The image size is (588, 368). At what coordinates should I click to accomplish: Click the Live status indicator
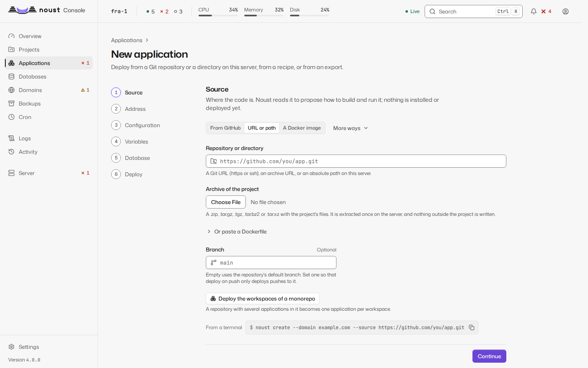[412, 11]
